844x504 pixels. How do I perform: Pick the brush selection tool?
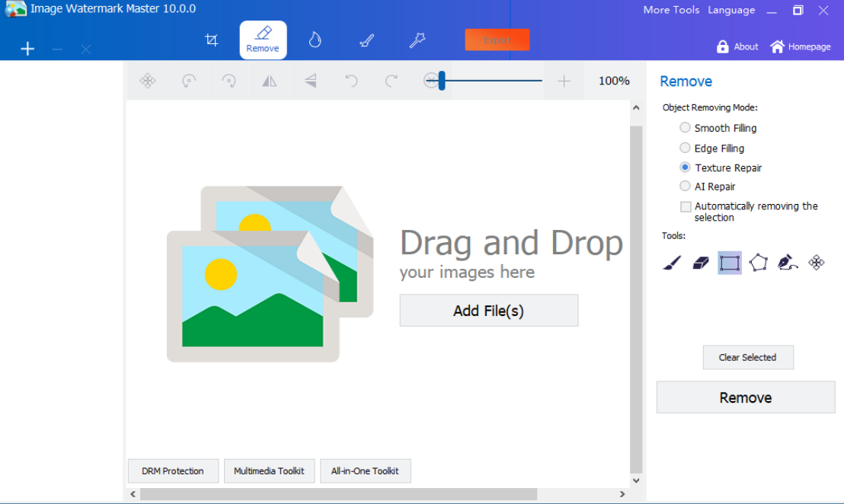[672, 263]
